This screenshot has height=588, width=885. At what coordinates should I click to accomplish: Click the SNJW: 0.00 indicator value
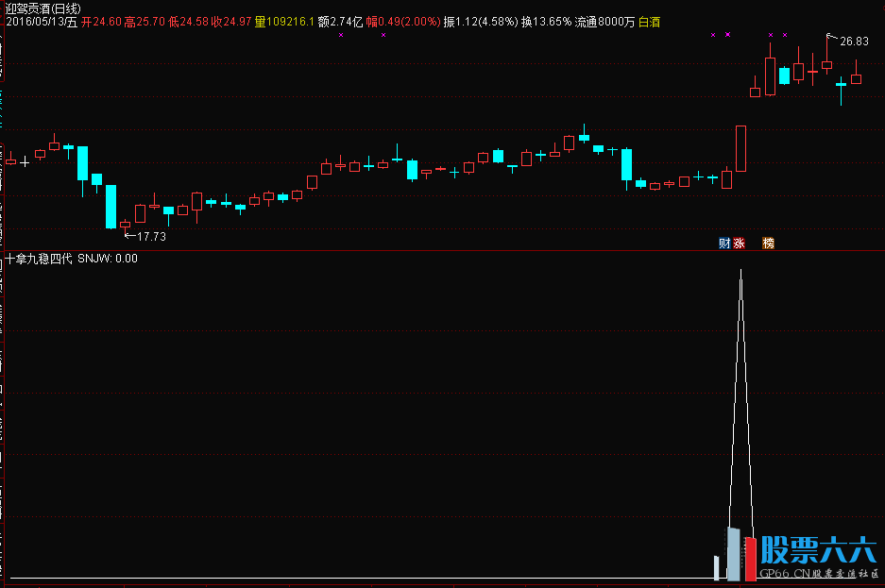point(108,259)
